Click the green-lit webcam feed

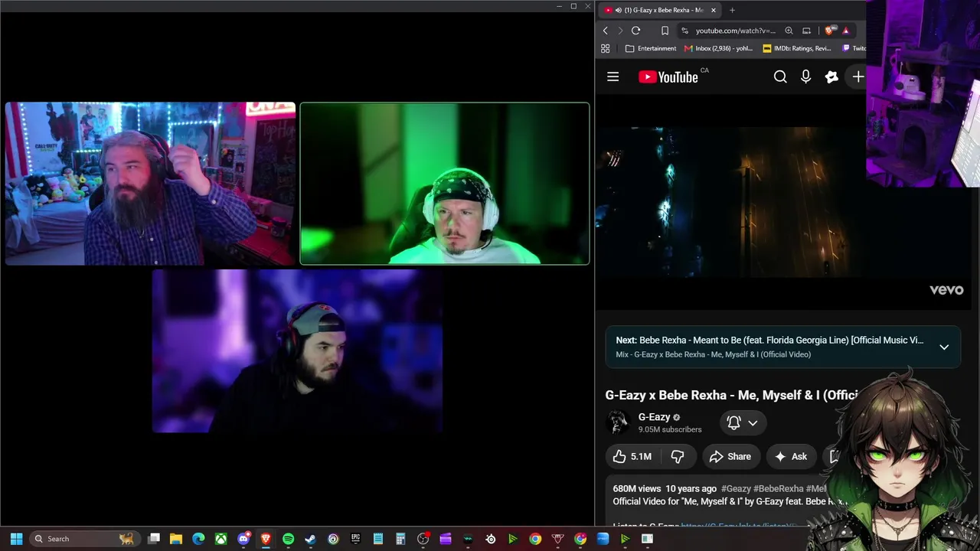(445, 184)
